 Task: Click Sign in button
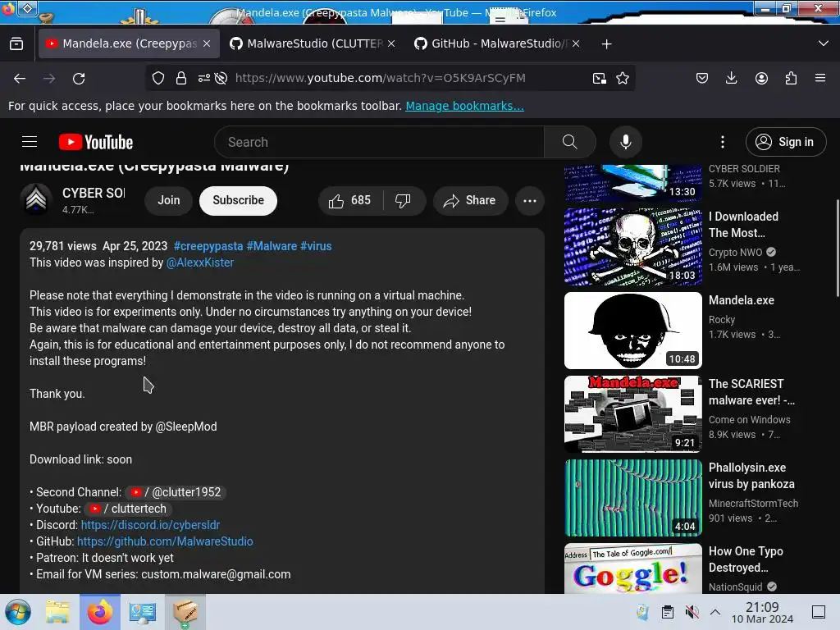click(786, 142)
